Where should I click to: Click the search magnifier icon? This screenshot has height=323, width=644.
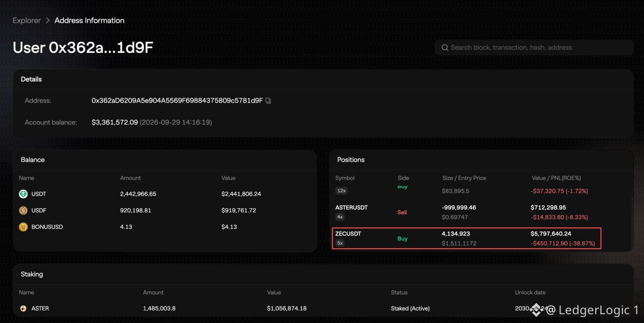pyautogui.click(x=445, y=48)
